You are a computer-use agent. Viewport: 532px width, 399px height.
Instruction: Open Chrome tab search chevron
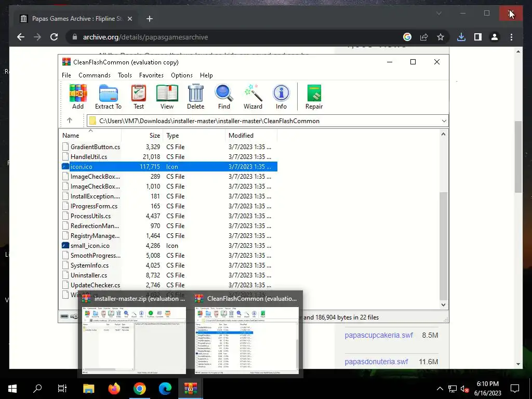(438, 13)
